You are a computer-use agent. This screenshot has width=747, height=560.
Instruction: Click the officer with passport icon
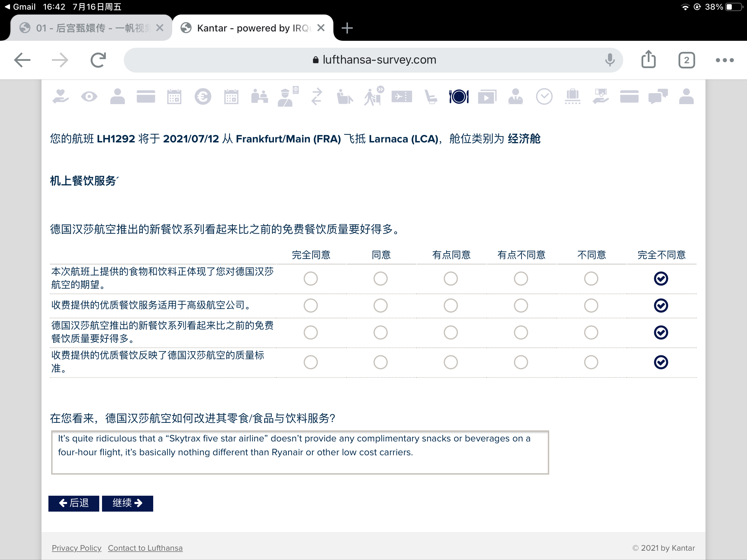288,96
